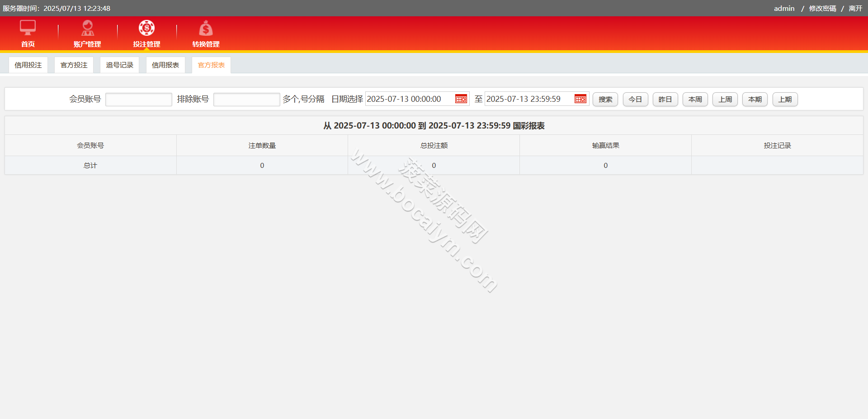This screenshot has width=868, height=419.
Task: Filter report by 上期
Action: click(785, 99)
